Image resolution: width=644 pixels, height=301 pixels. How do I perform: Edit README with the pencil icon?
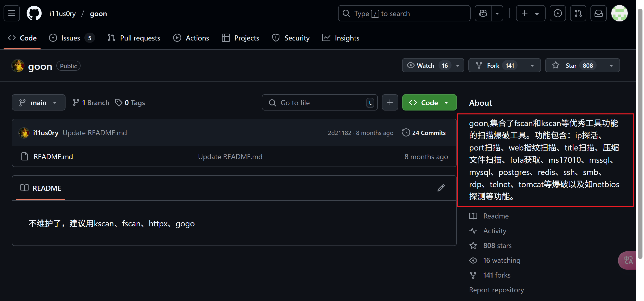pyautogui.click(x=441, y=188)
